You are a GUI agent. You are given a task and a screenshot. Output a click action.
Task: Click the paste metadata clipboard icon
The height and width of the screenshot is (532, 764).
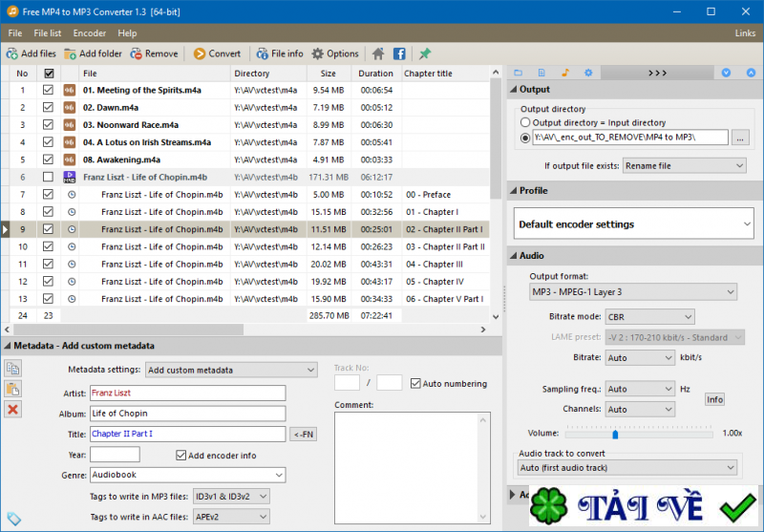(x=13, y=389)
